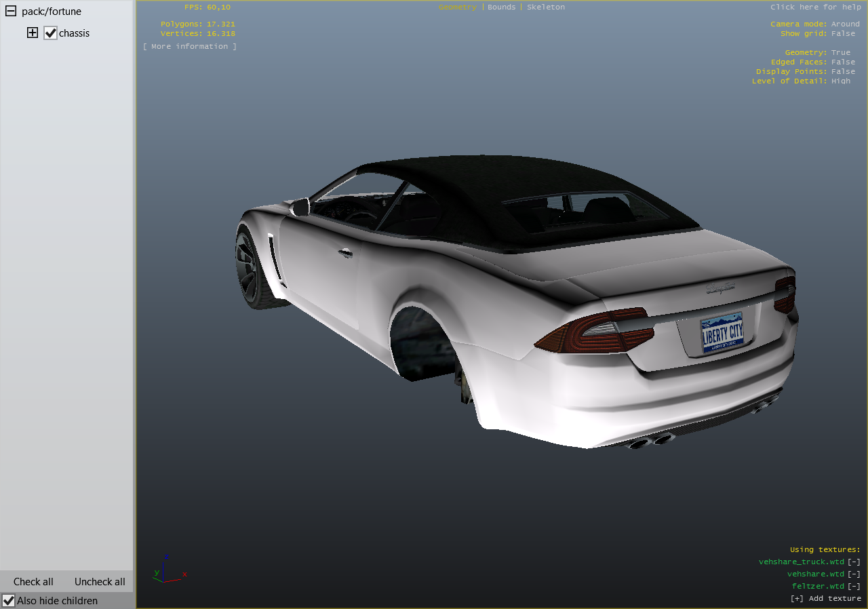This screenshot has width=868, height=609.
Task: Open the More information panel
Action: pos(190,46)
